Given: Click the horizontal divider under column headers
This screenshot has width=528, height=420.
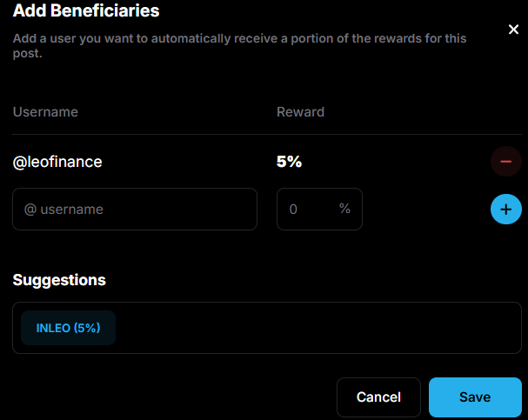Looking at the screenshot, I should (x=267, y=134).
